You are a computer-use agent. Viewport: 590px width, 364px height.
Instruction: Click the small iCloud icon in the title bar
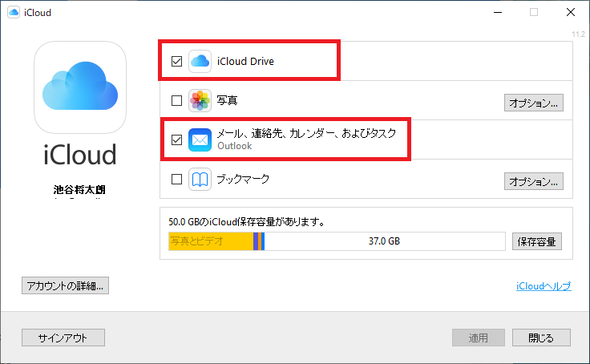point(14,12)
